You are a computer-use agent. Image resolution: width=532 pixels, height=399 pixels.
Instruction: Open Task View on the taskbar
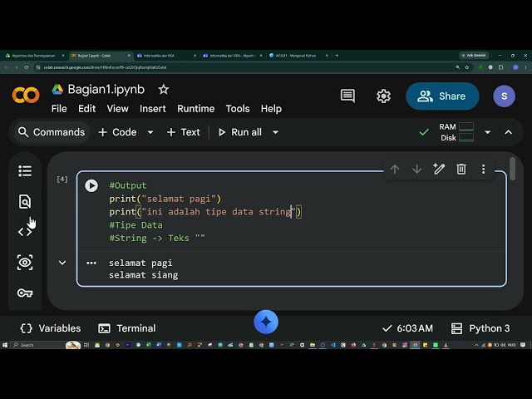[86, 345]
